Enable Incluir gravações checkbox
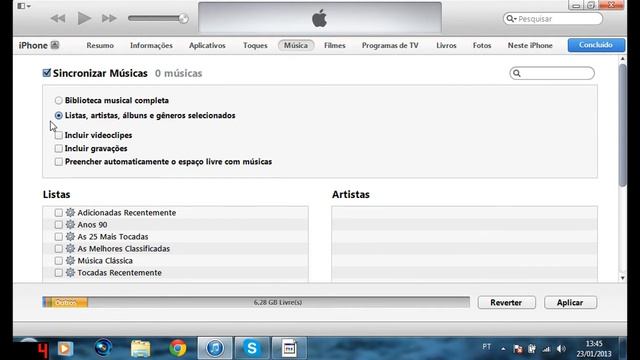Image resolution: width=640 pixels, height=360 pixels. [x=59, y=148]
